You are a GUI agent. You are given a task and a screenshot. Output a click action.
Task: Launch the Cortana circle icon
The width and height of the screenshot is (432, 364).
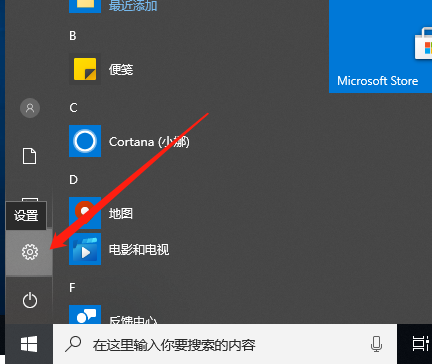(x=85, y=141)
